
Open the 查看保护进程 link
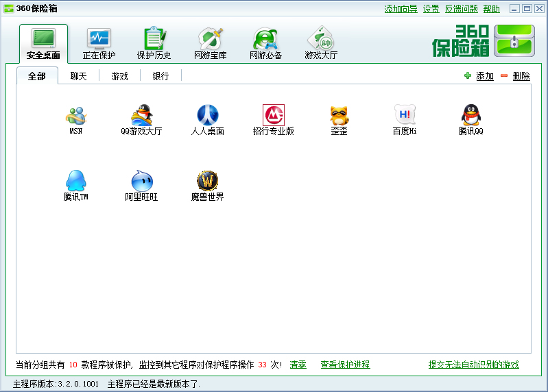point(345,365)
